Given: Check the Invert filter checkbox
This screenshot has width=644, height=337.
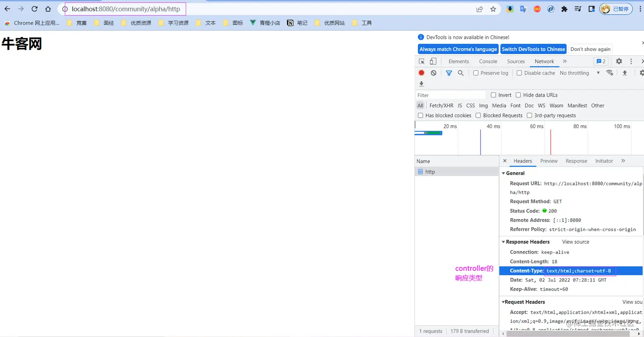Looking at the screenshot, I should pos(493,95).
